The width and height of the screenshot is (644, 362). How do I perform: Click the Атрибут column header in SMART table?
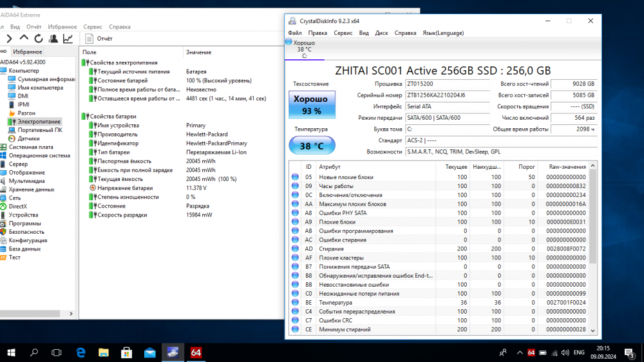(376, 167)
